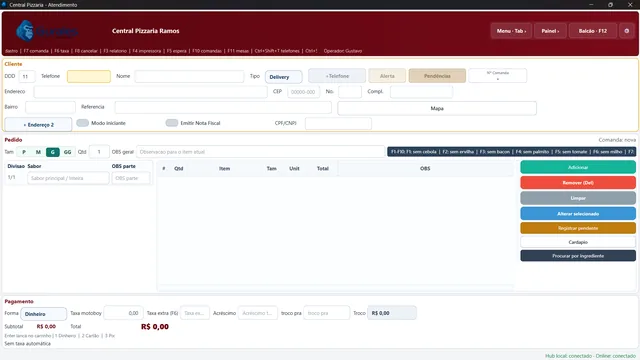Expand the Painel menu

coord(550,31)
